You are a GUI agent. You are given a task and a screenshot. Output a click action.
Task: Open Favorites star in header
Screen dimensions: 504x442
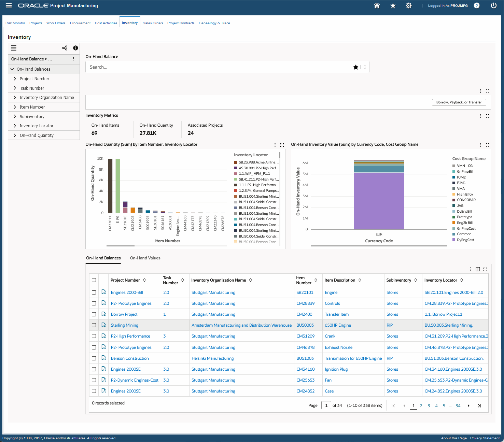click(x=393, y=5)
